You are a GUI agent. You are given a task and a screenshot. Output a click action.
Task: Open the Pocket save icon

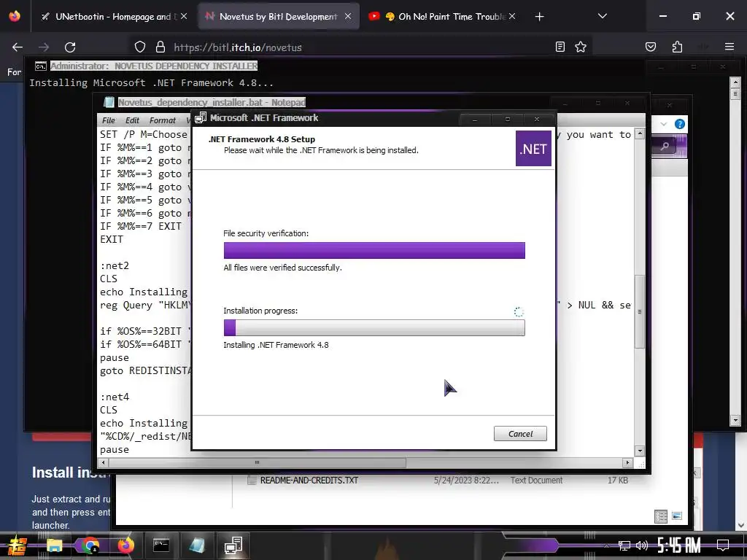650,47
